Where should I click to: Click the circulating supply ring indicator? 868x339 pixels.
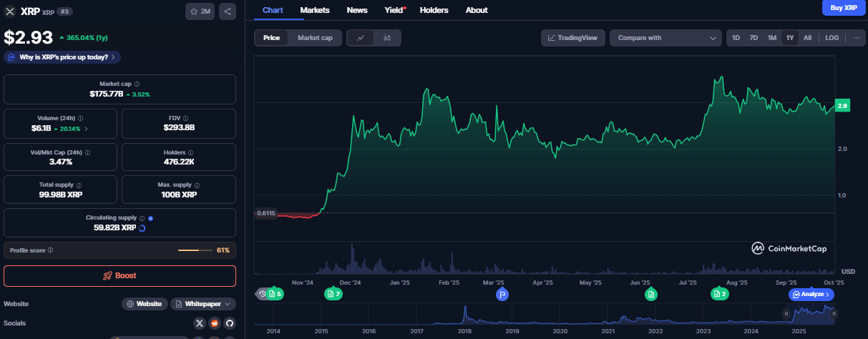[x=142, y=228]
